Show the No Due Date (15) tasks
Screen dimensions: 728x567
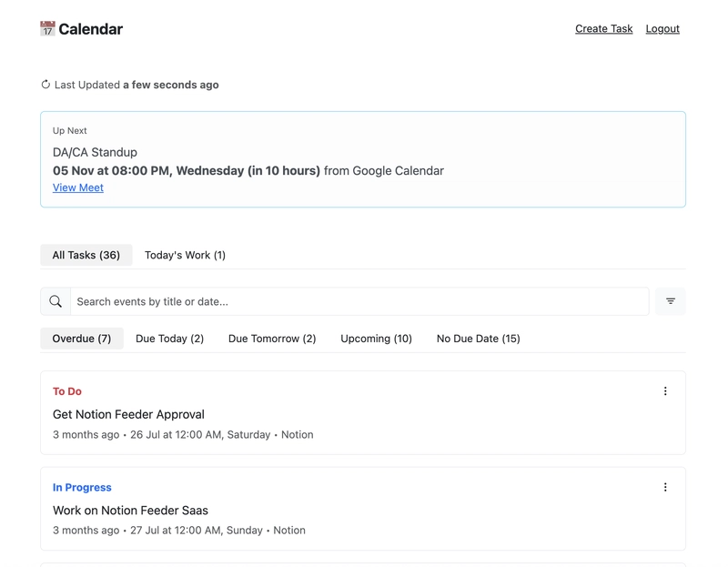tap(478, 339)
